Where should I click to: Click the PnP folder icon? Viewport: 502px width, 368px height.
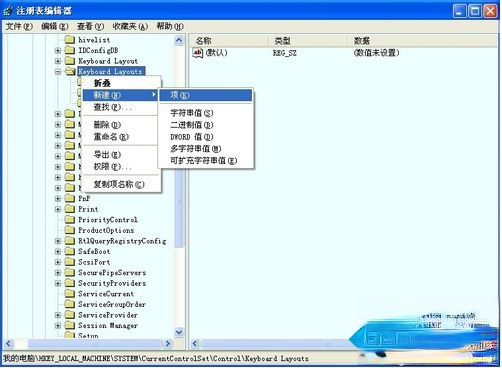pos(70,199)
